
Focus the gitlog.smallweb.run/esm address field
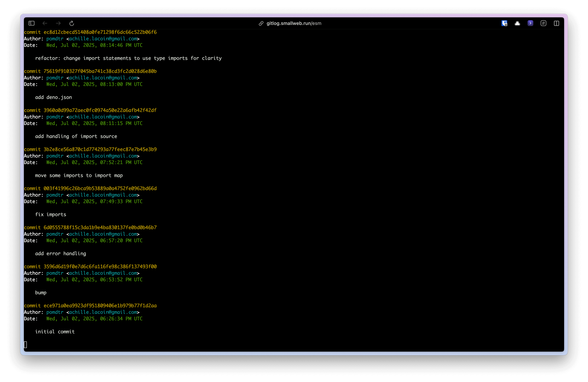294,23
